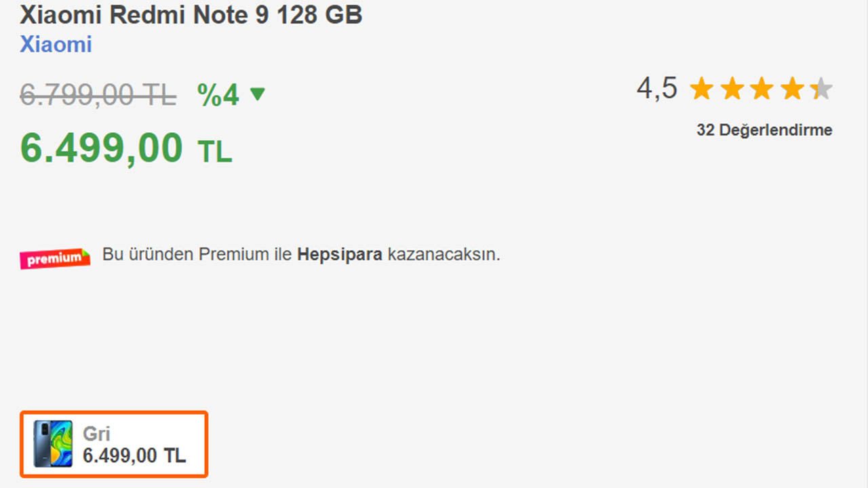Click the 6.499,00 TL price in the Gri box
This screenshot has height=488, width=868.
point(134,455)
